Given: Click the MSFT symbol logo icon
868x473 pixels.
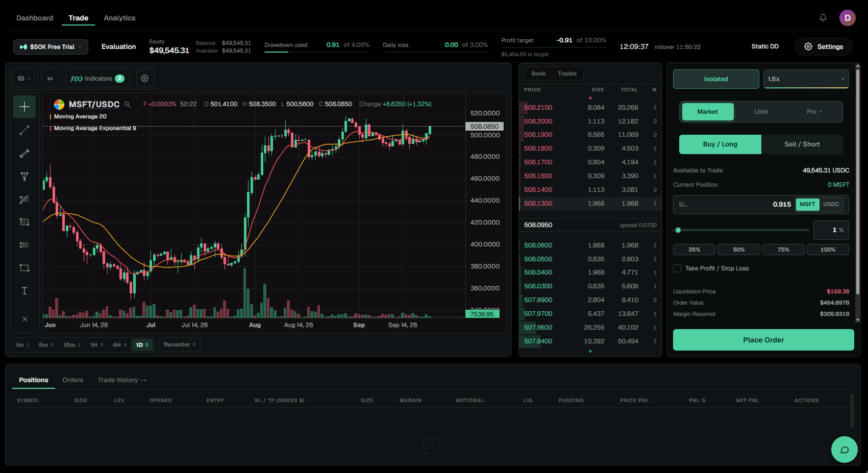Looking at the screenshot, I should coord(59,105).
